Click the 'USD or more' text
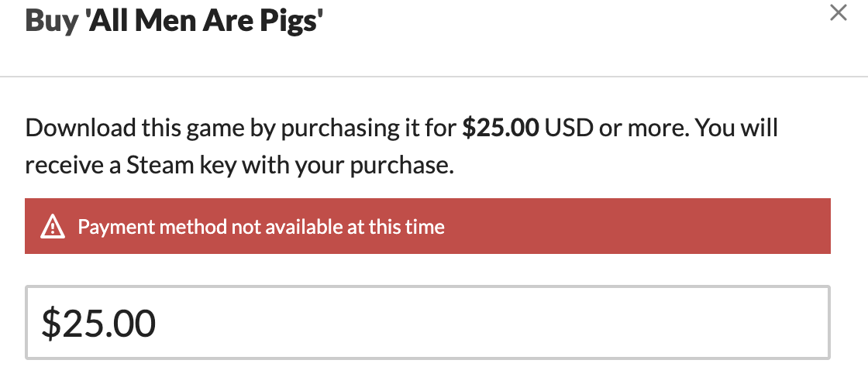This screenshot has height=384, width=868. 616,128
